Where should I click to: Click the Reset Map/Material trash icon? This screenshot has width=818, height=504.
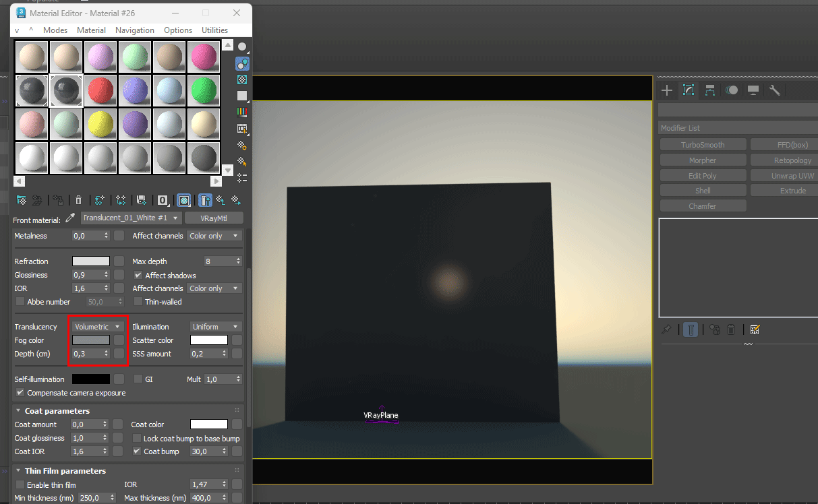[79, 200]
